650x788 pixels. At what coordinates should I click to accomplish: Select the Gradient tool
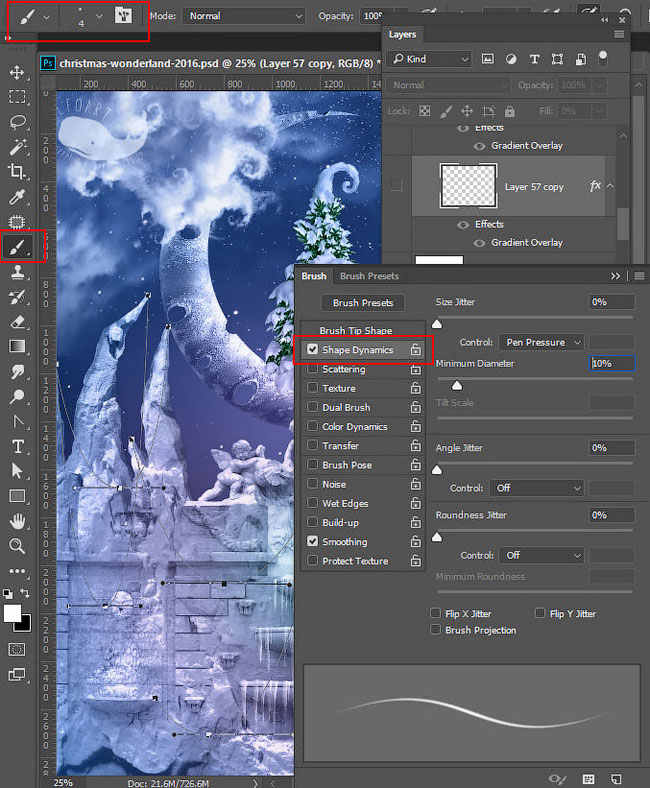tap(18, 346)
